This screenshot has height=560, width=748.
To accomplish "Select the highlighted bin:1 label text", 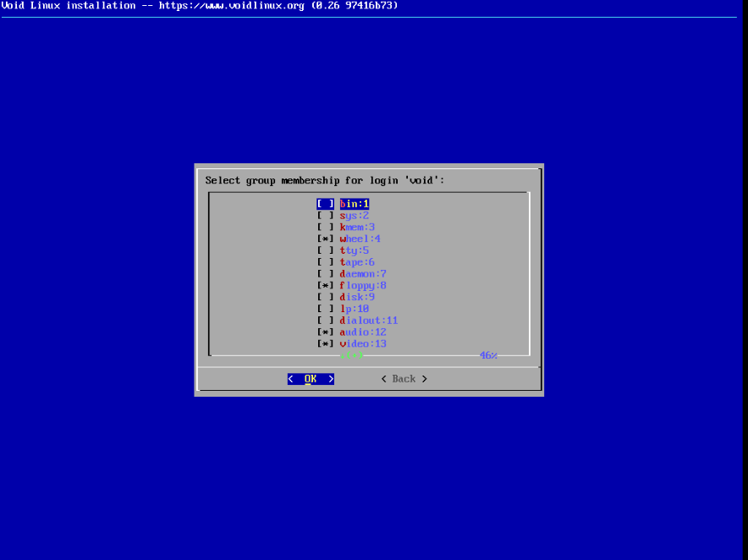I will (355, 203).
